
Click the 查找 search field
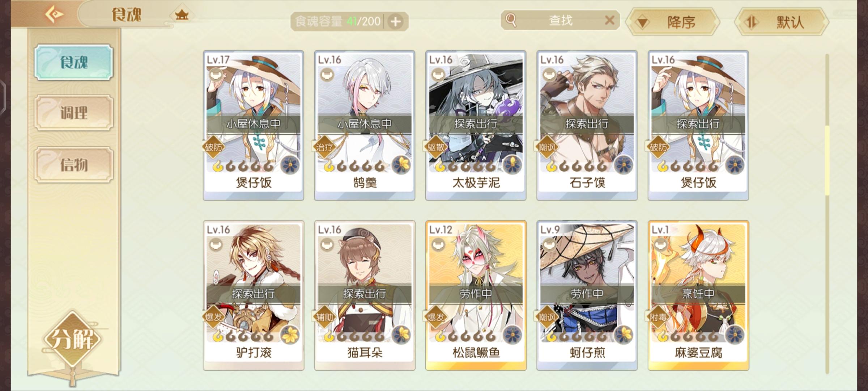(560, 20)
